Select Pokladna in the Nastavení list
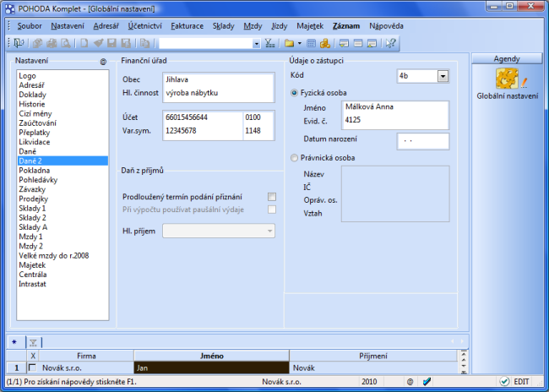549x392 pixels. (x=63, y=171)
